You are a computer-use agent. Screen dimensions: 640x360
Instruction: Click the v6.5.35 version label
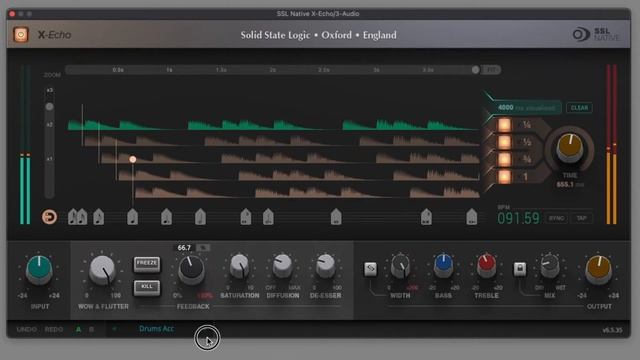612,330
